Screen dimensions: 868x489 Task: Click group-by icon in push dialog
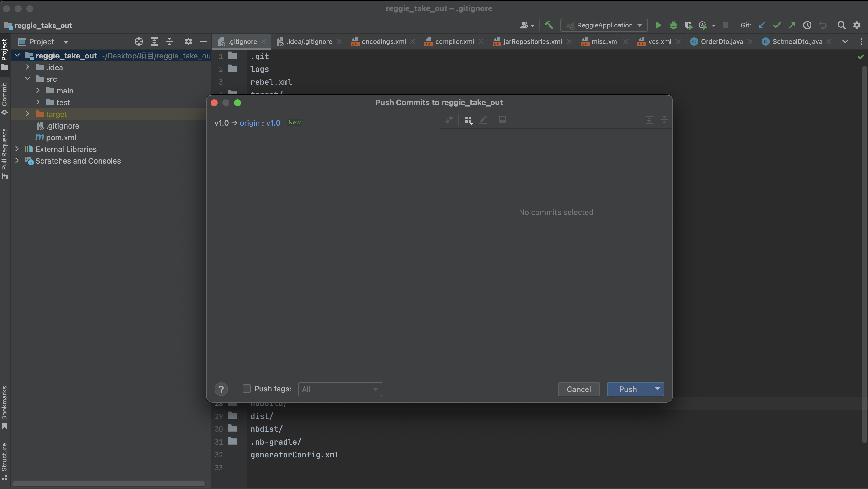[x=468, y=120]
